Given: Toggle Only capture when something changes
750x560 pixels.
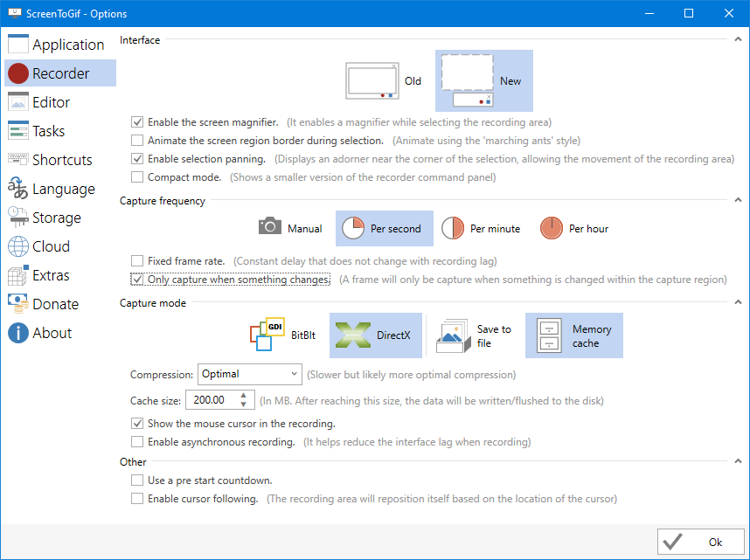Looking at the screenshot, I should (x=137, y=279).
